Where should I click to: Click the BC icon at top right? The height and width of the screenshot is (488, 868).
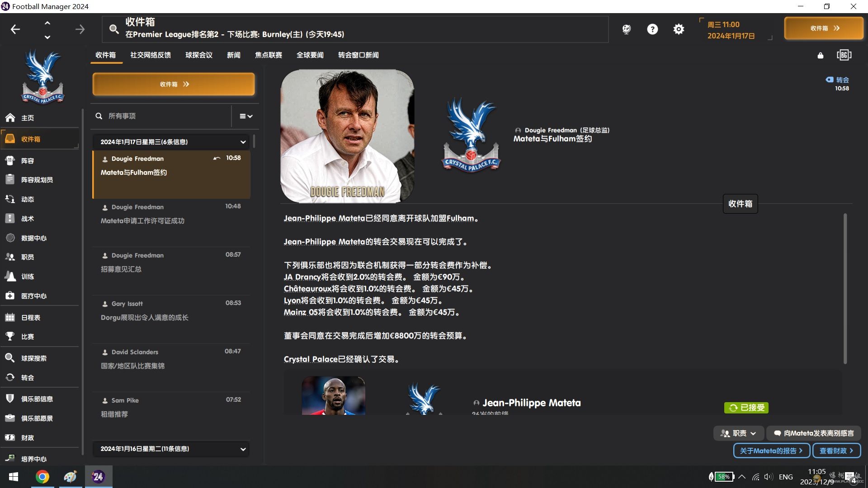pos(844,55)
